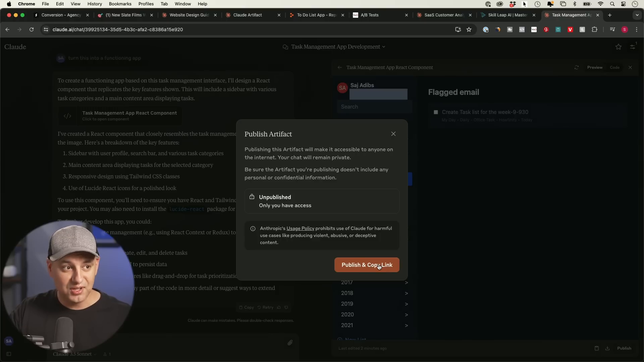Check the Create Task list for the week checkbox

coord(436,112)
